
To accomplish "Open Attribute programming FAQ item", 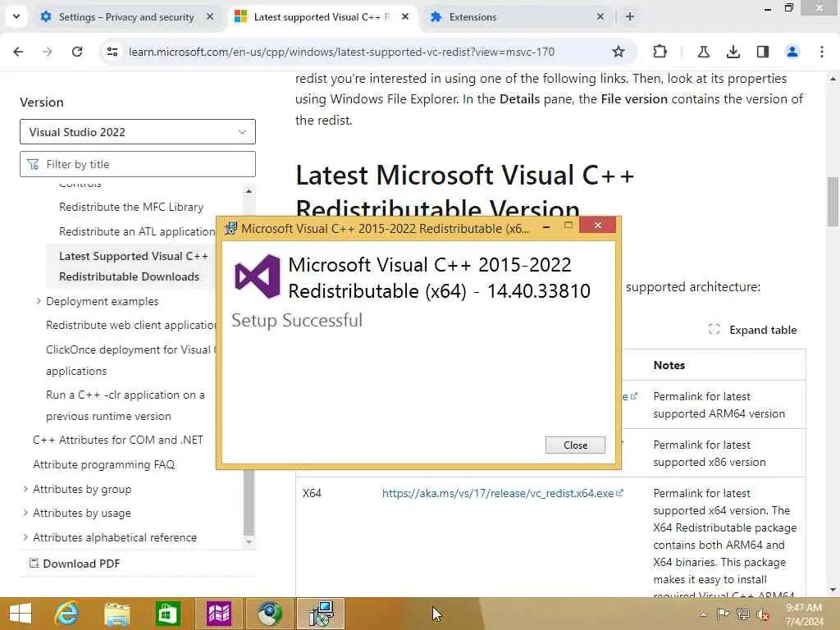I will coord(104,464).
